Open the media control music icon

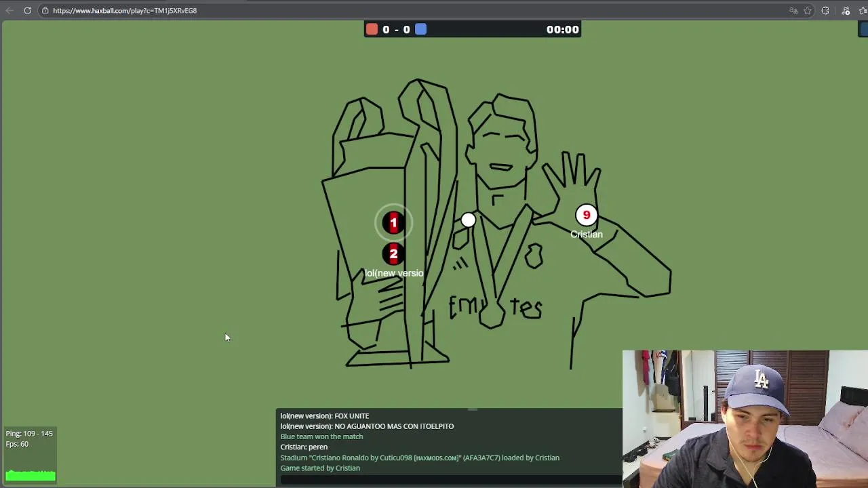846,11
